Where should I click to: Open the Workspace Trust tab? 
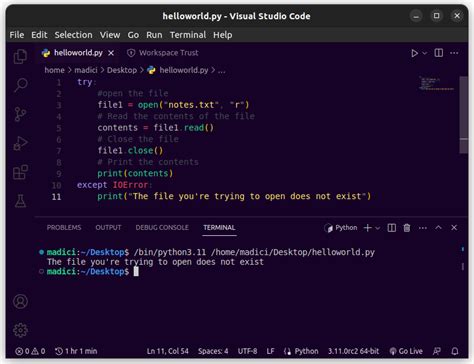(x=163, y=53)
